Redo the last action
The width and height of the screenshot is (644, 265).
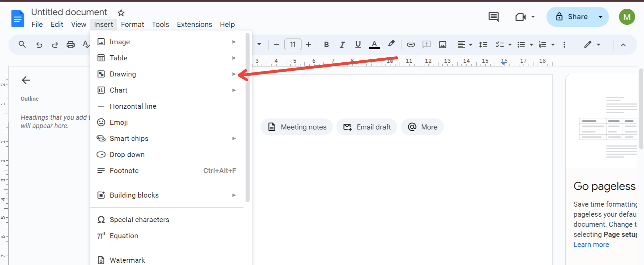point(55,45)
